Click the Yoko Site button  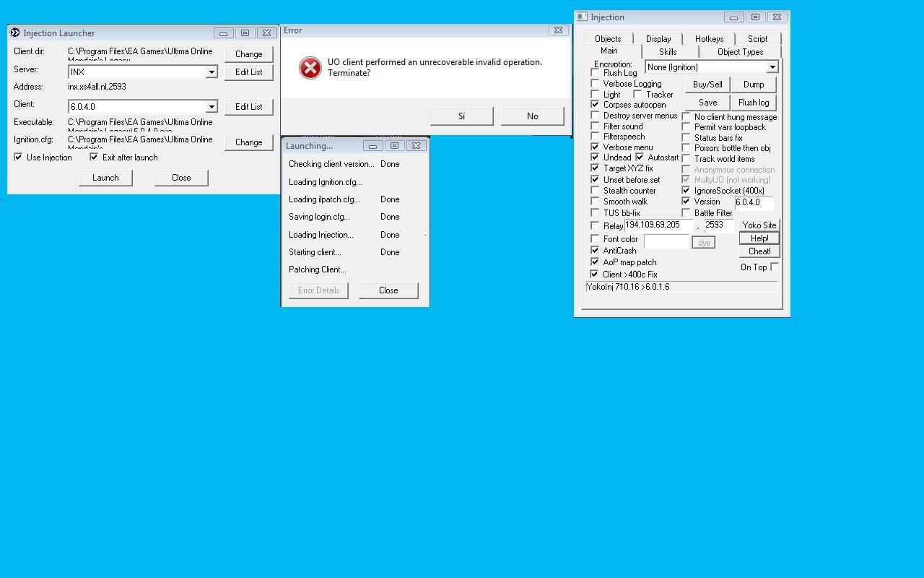click(759, 225)
